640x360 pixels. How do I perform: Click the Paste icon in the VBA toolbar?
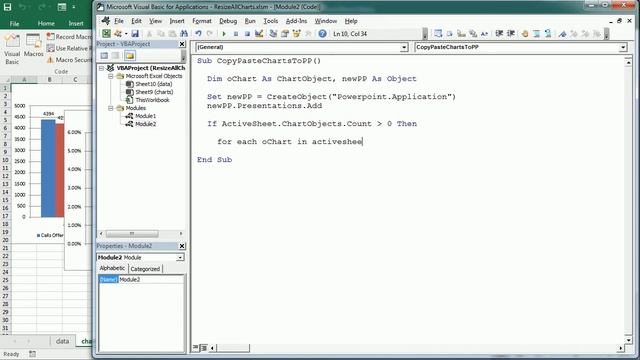coord(172,34)
